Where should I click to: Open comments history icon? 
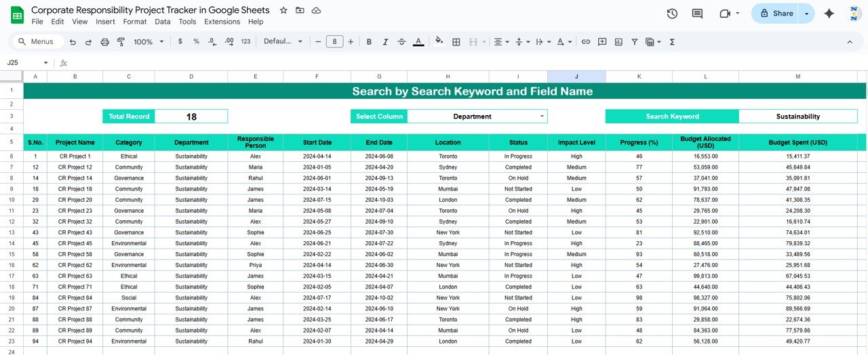point(697,14)
